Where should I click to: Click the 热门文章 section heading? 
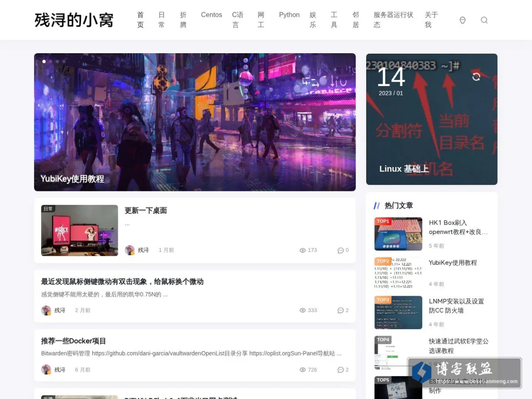tap(399, 206)
